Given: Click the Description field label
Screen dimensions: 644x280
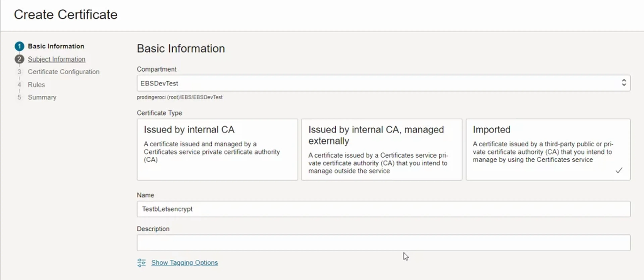Looking at the screenshot, I should [153, 229].
